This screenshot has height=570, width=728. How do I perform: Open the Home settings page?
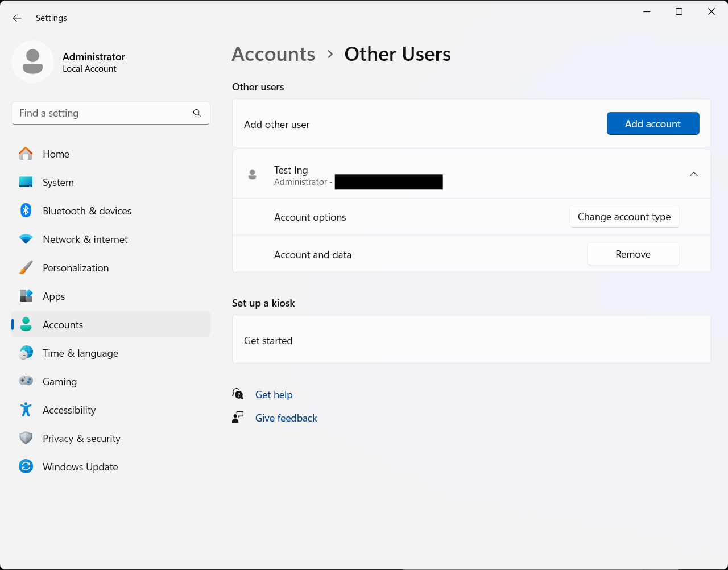click(x=56, y=154)
